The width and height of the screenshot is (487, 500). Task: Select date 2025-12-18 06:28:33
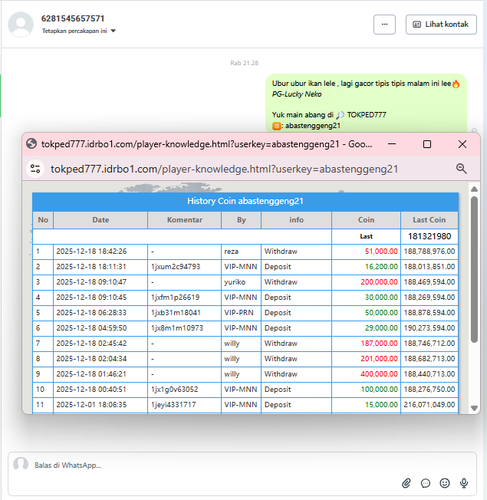[91, 313]
